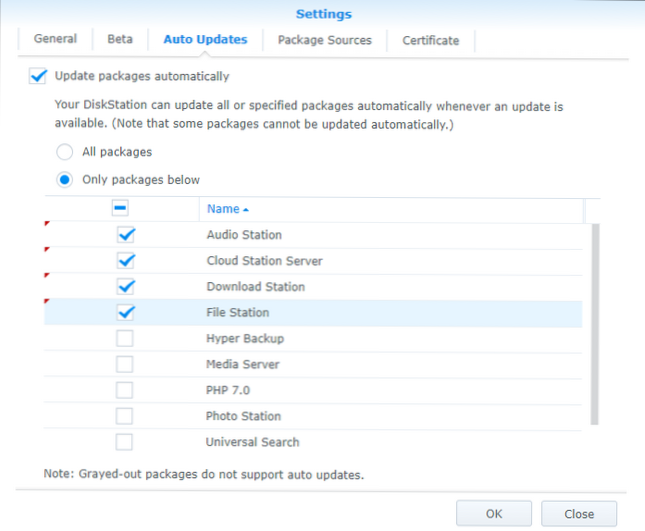Image resolution: width=645 pixels, height=531 pixels.
Task: Tick the PHP 7.0 checkbox
Action: click(x=125, y=390)
